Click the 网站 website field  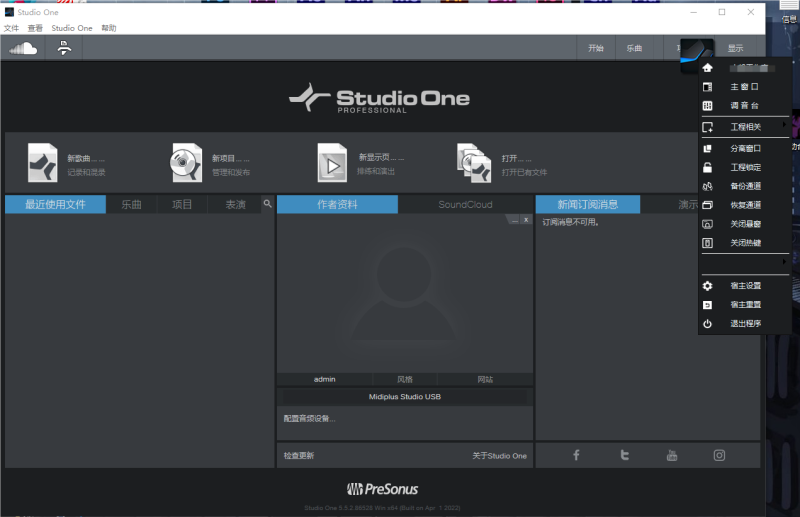pos(485,379)
